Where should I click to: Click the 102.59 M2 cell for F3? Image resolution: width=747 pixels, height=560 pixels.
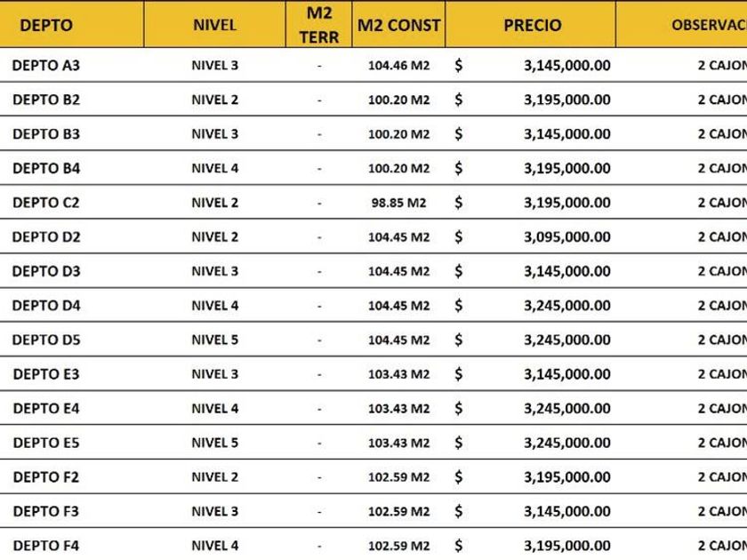point(398,511)
